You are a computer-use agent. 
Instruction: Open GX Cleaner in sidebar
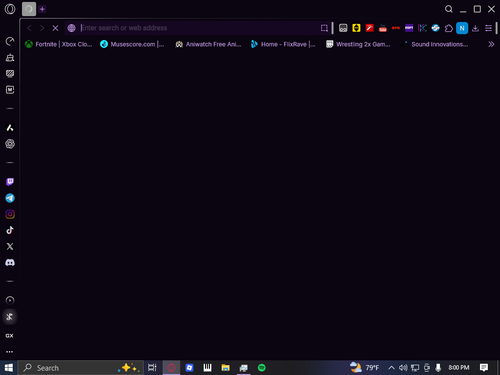pos(10,58)
